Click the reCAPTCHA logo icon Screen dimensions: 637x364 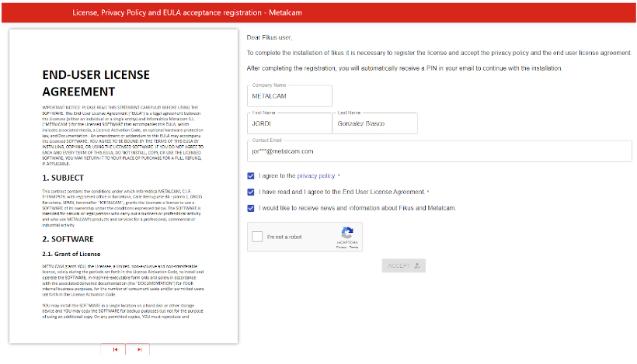(x=346, y=233)
